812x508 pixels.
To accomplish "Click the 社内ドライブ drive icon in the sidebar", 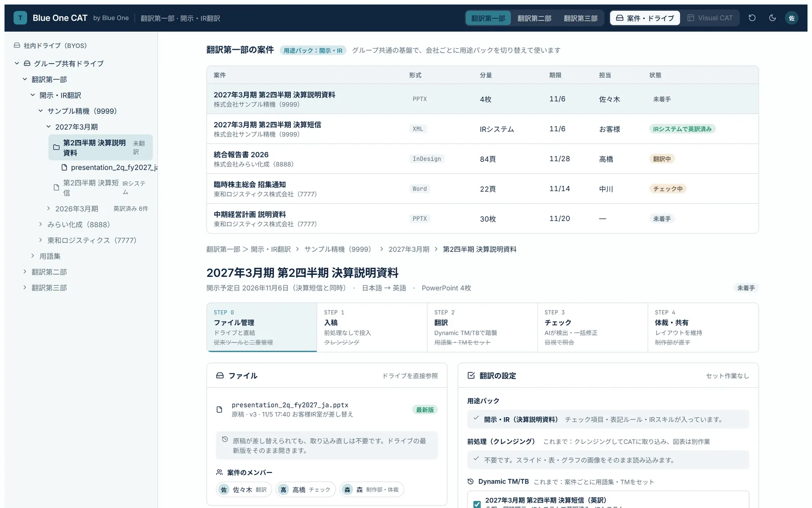I will (x=17, y=45).
